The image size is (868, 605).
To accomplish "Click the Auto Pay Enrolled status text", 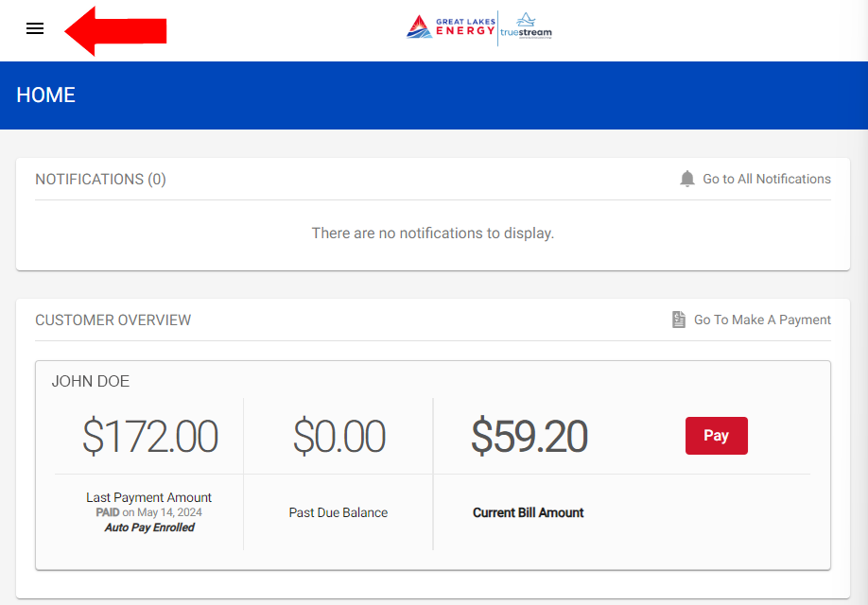I will pos(149,527).
